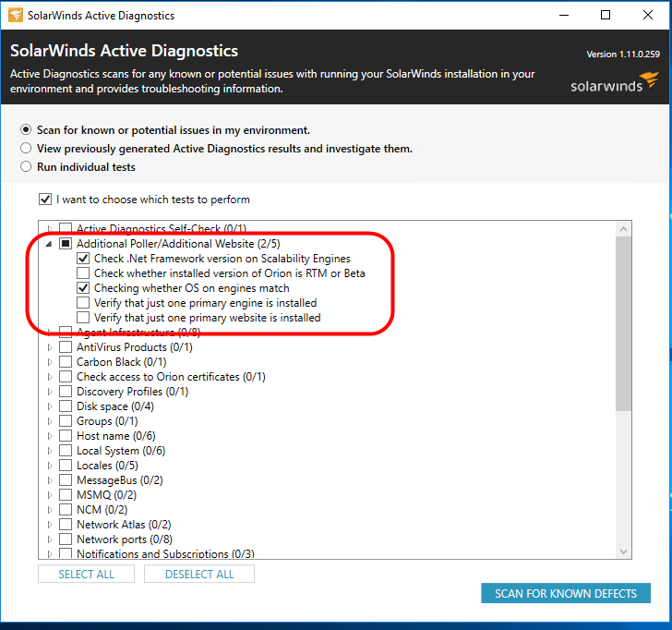The image size is (672, 630).
Task: Uncheck 'I want to choose which tests to perform'
Action: point(45,200)
